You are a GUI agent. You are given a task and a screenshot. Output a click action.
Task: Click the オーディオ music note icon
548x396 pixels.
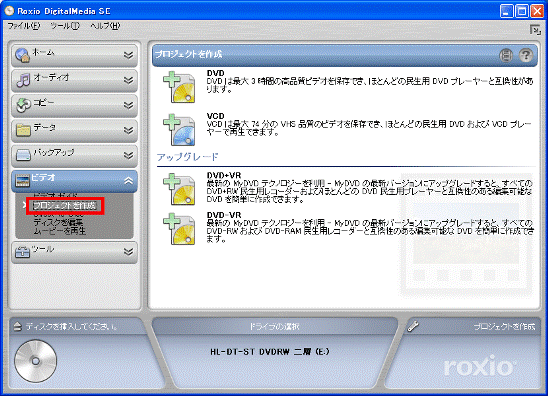23,80
